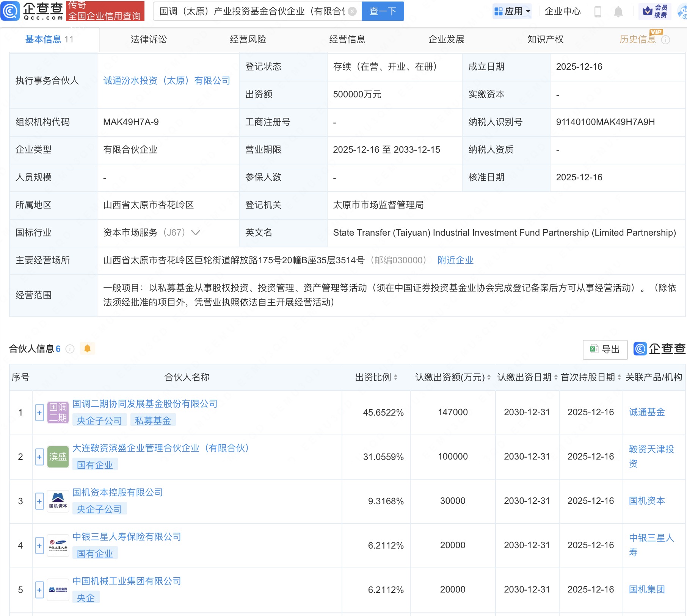Viewport: 687px width, 616px height.
Task: Expand the 资本市场服务 (J67) industry chevron
Action: tap(196, 233)
